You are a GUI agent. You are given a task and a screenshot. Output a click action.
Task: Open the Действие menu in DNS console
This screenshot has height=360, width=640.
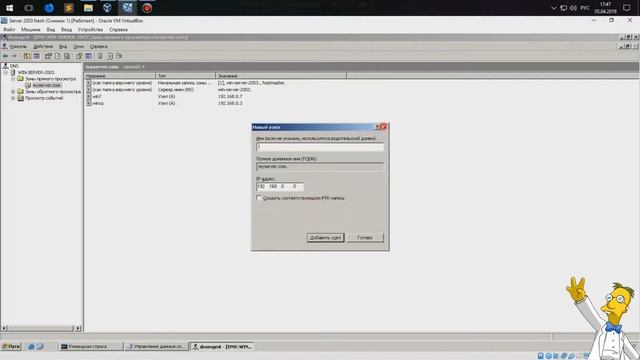pyautogui.click(x=43, y=47)
